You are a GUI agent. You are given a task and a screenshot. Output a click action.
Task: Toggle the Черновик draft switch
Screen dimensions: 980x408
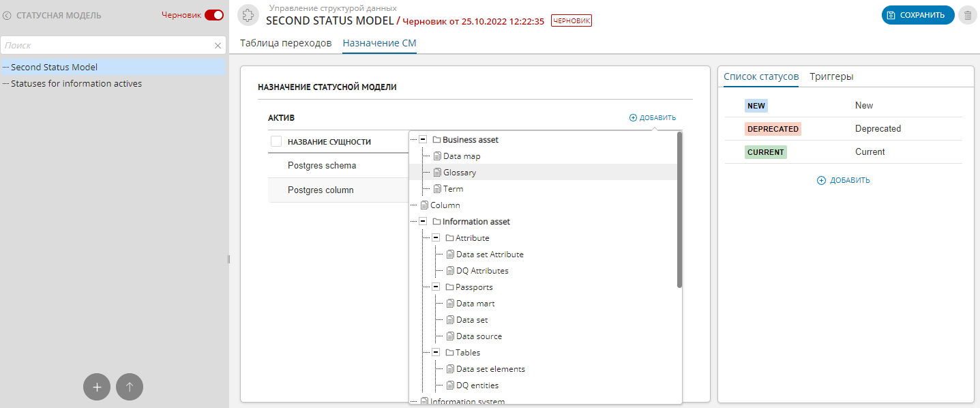click(213, 15)
